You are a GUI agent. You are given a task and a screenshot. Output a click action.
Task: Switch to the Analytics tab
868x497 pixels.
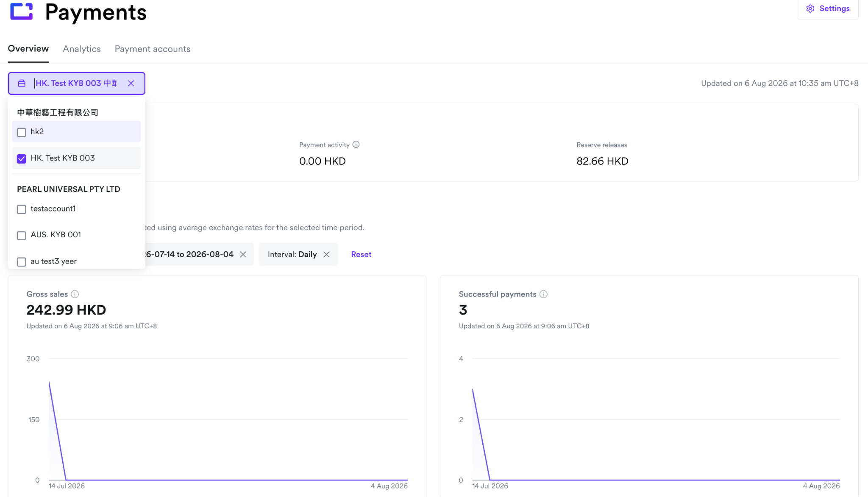click(x=82, y=49)
